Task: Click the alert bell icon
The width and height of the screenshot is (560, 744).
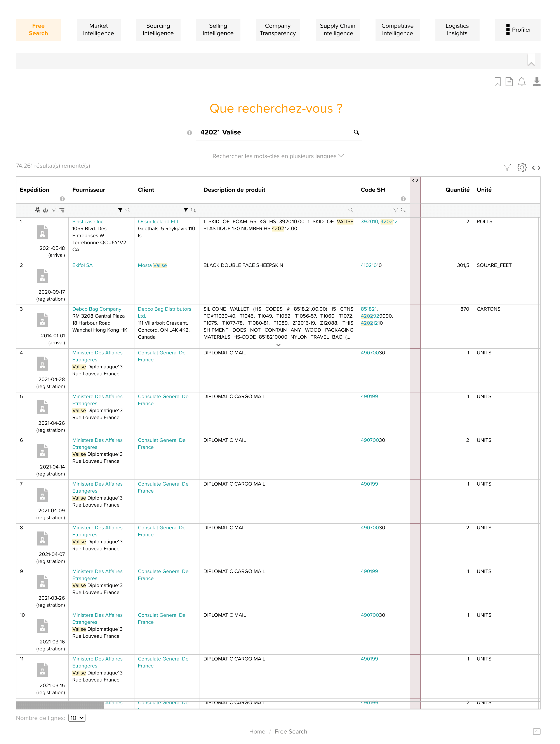Action: [x=521, y=82]
